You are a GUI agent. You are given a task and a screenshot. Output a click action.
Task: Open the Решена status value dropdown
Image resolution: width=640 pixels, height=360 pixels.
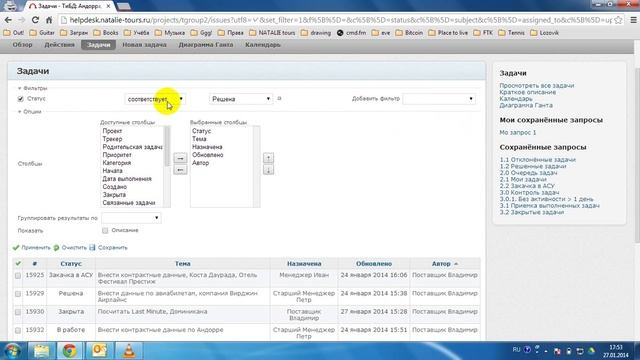coord(241,99)
